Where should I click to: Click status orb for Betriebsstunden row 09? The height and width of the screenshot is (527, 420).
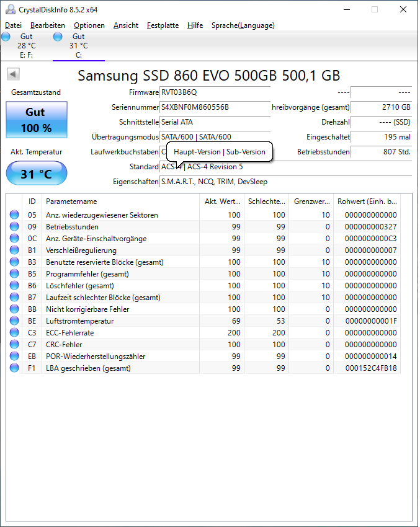(14, 226)
